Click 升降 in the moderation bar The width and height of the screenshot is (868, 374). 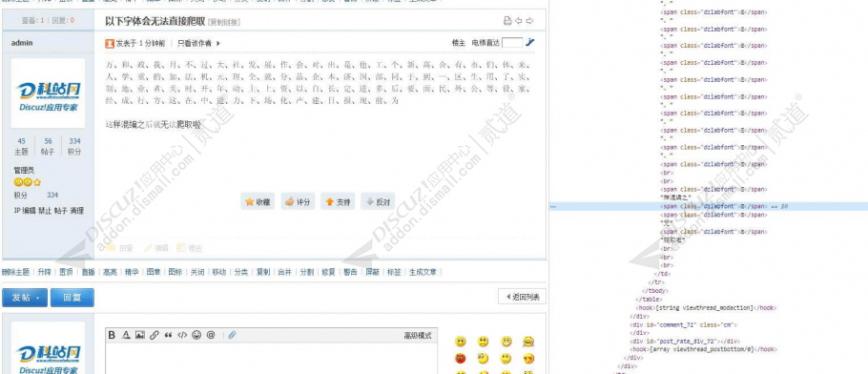44,272
